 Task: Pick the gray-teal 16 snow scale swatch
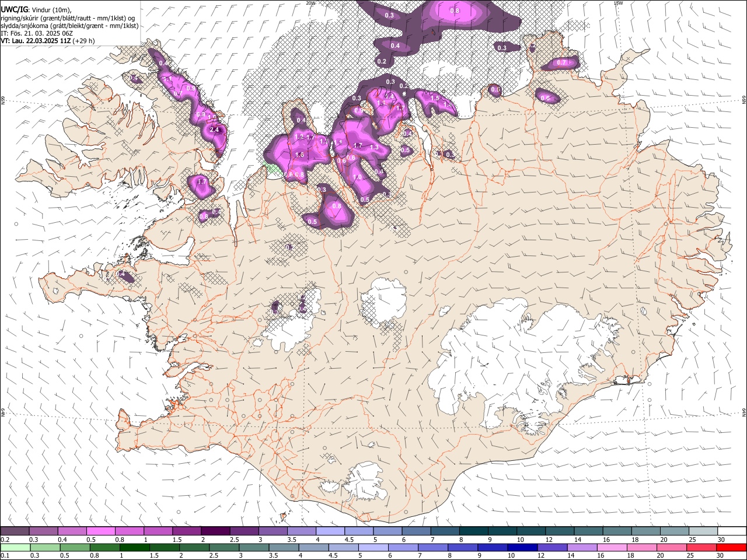(x=617, y=531)
